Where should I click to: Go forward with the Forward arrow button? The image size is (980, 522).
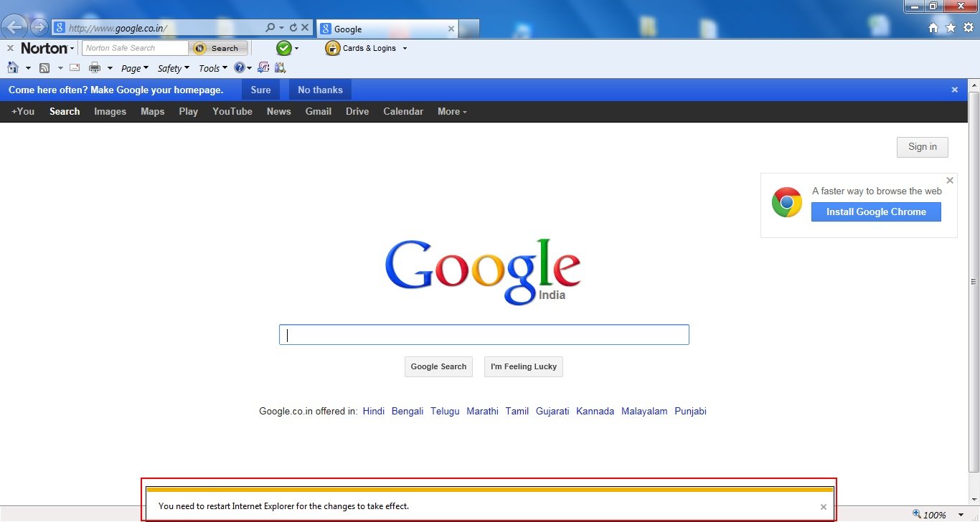tap(39, 27)
